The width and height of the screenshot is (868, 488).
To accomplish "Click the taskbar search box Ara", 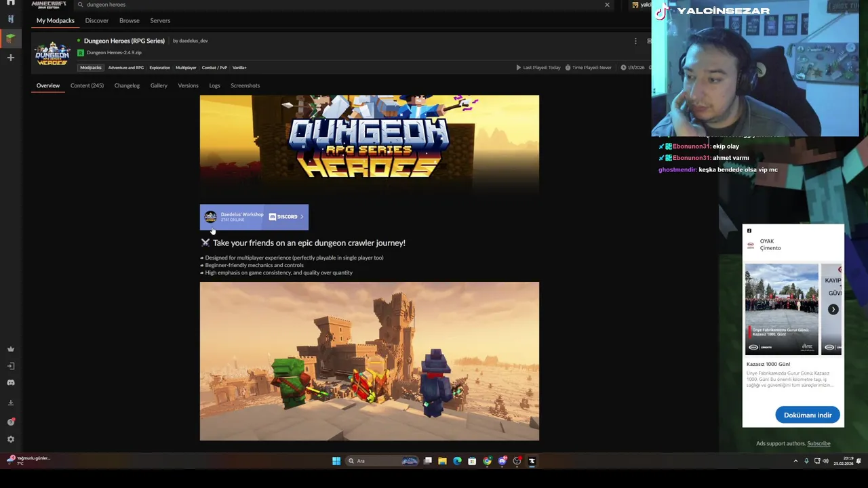I will [382, 461].
